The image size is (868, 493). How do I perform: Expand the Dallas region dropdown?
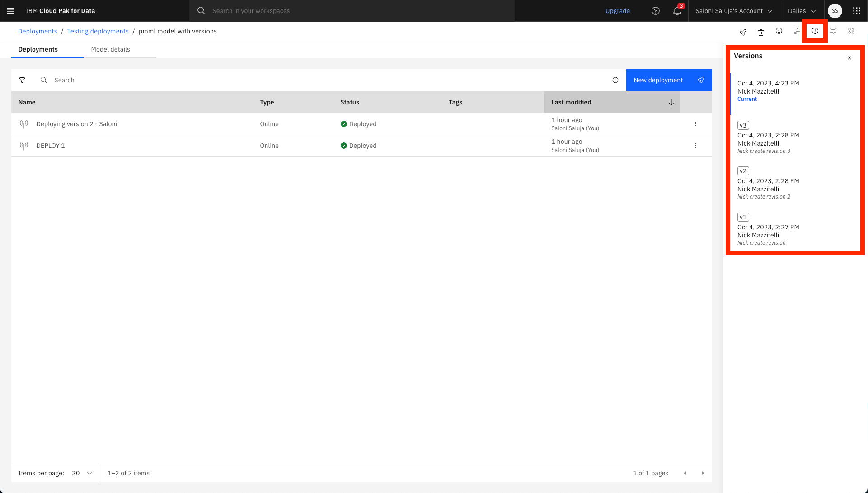802,11
